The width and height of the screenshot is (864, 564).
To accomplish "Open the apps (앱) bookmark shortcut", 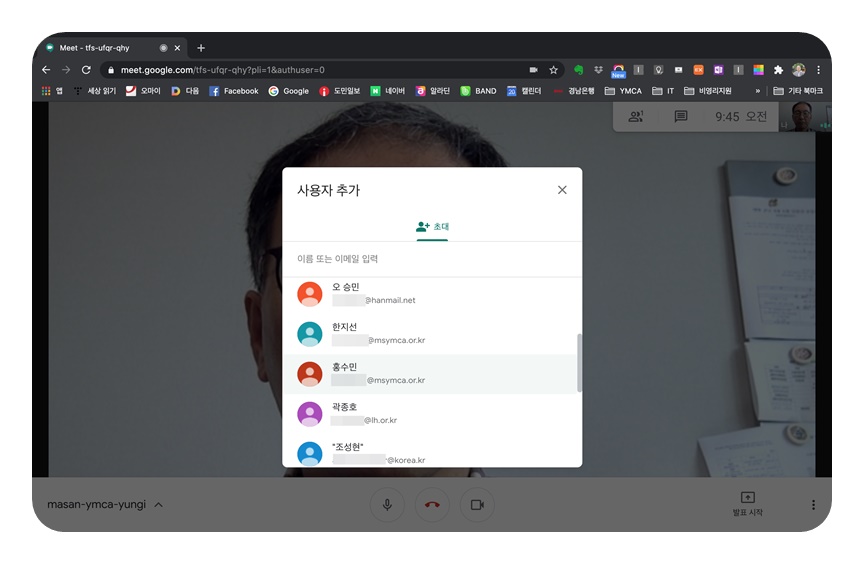I will pos(52,91).
